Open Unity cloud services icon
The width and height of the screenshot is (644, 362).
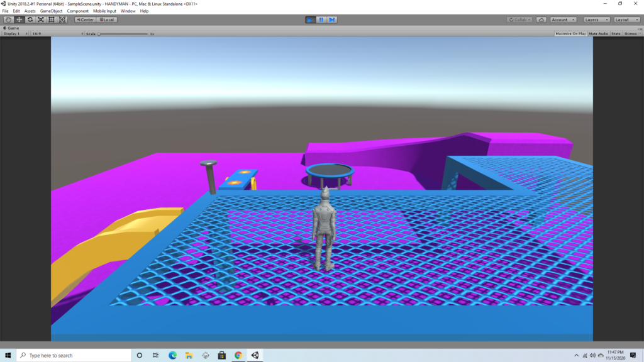point(541,19)
